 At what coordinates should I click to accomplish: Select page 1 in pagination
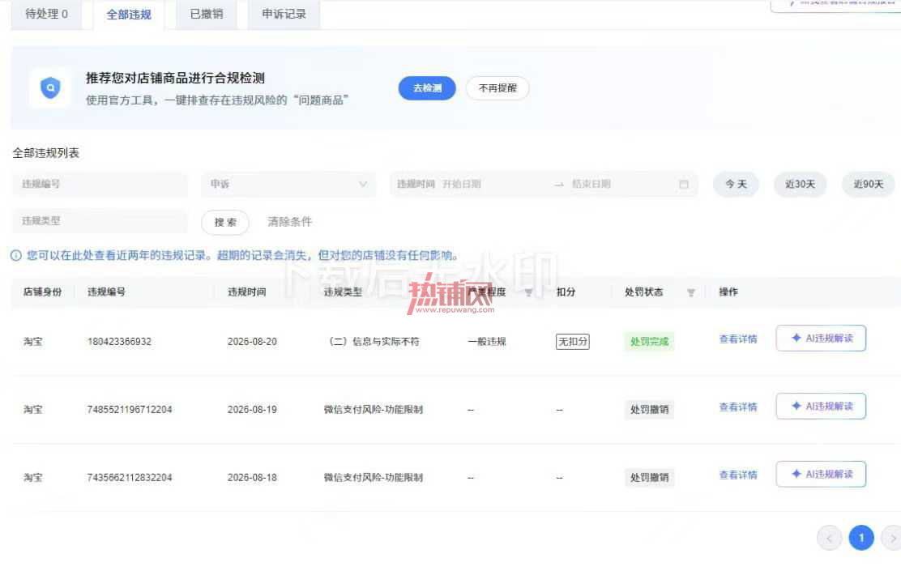(860, 538)
